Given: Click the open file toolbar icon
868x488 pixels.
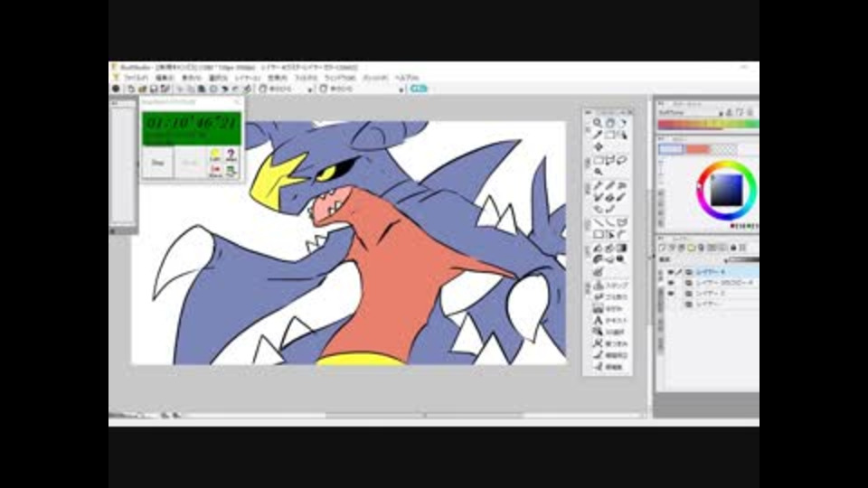Looking at the screenshot, I should coord(142,89).
